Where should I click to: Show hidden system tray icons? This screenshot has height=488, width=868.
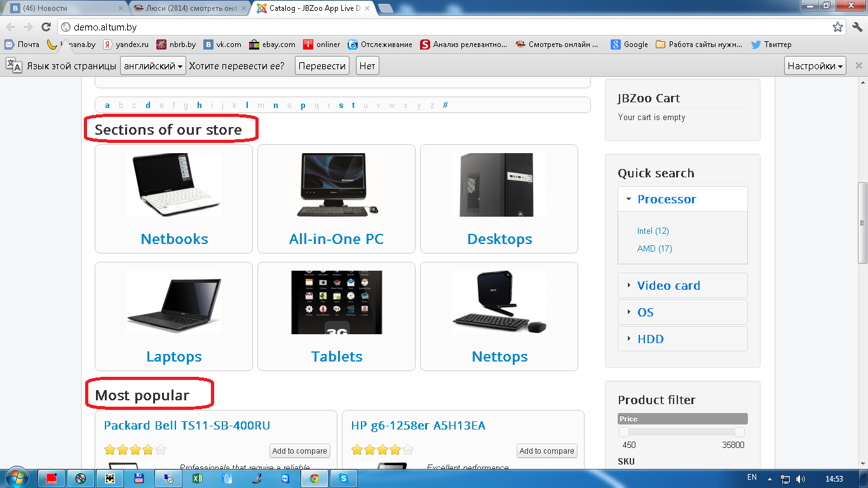[770, 478]
